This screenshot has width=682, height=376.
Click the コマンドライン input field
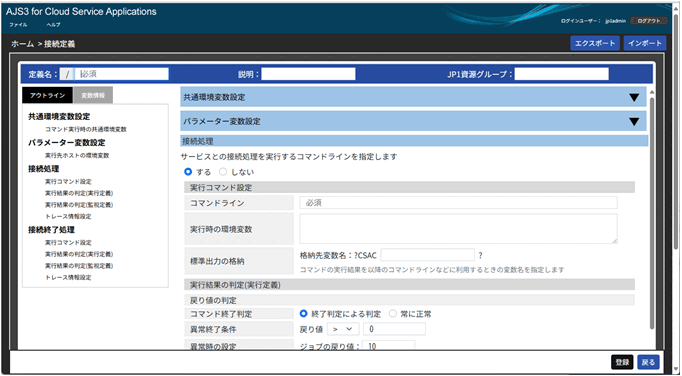(458, 203)
